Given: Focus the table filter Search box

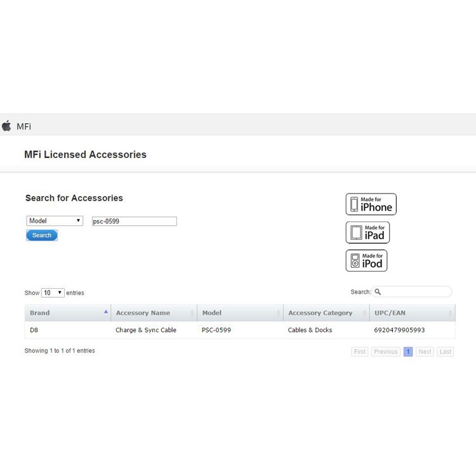Looking at the screenshot, I should point(412,292).
